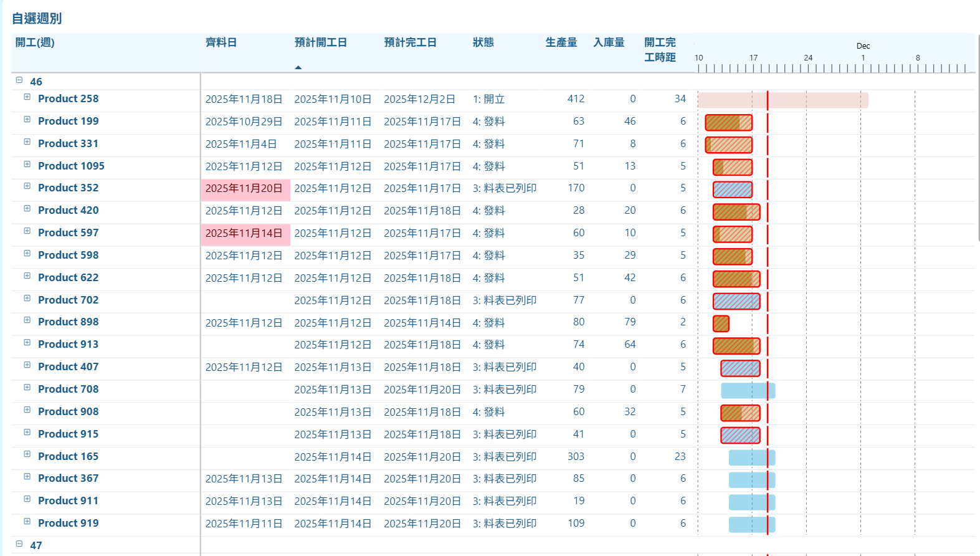Expand the Product 407 row
This screenshot has width=980, height=556.
(x=27, y=365)
